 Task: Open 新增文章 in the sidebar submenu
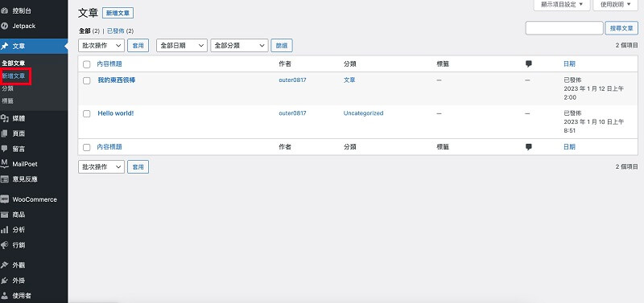click(14, 76)
